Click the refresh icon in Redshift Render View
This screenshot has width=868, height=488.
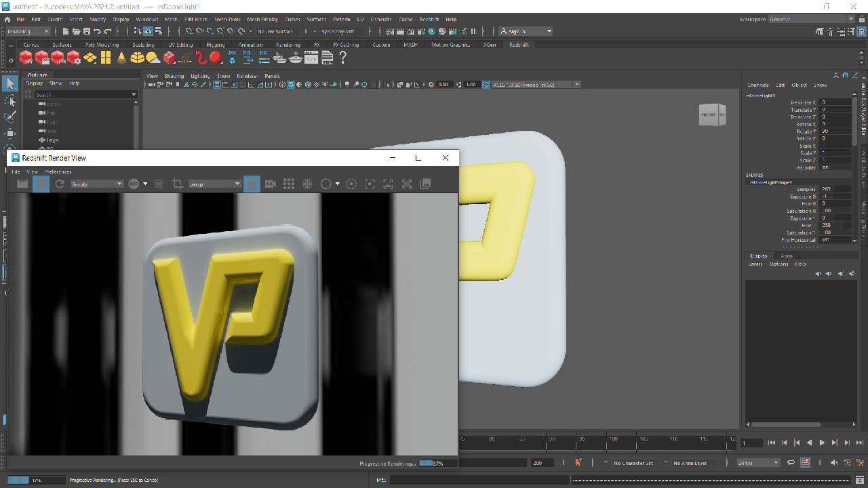[x=60, y=184]
